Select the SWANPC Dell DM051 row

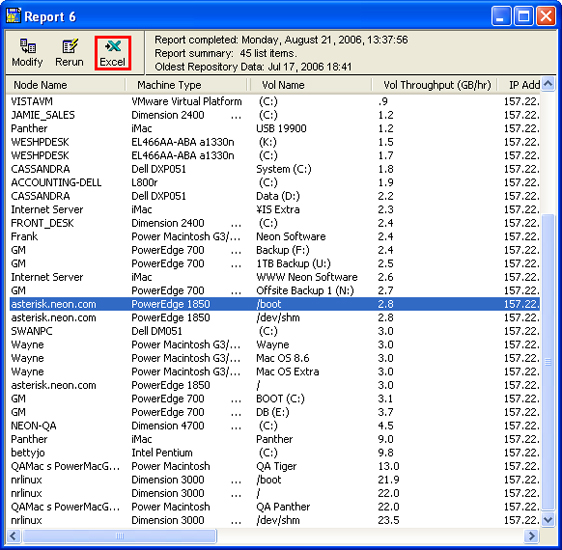[x=275, y=331]
